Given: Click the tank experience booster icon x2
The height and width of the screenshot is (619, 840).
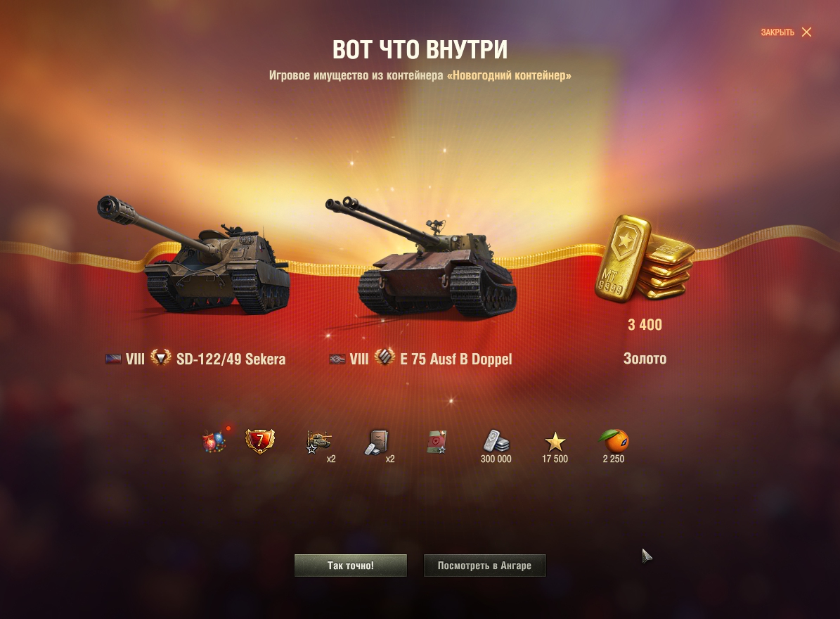Looking at the screenshot, I should click(319, 442).
